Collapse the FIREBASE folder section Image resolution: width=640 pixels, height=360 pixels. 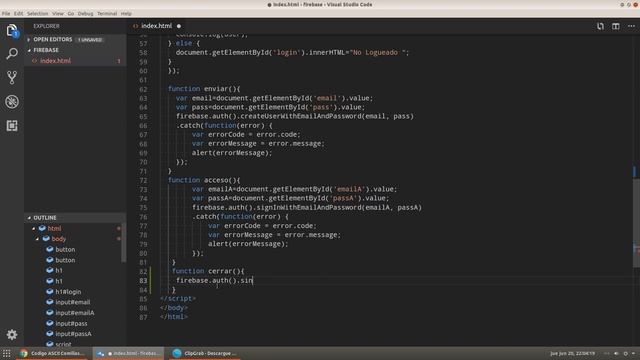point(75,50)
